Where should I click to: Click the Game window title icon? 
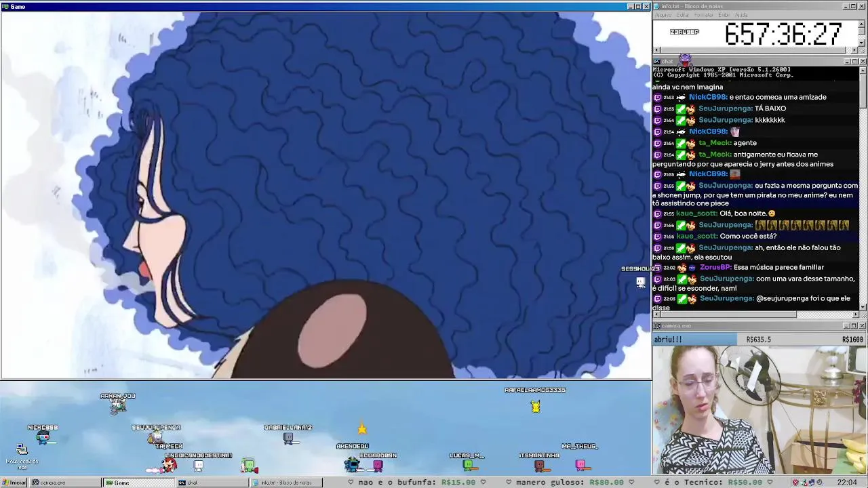pyautogui.click(x=5, y=7)
